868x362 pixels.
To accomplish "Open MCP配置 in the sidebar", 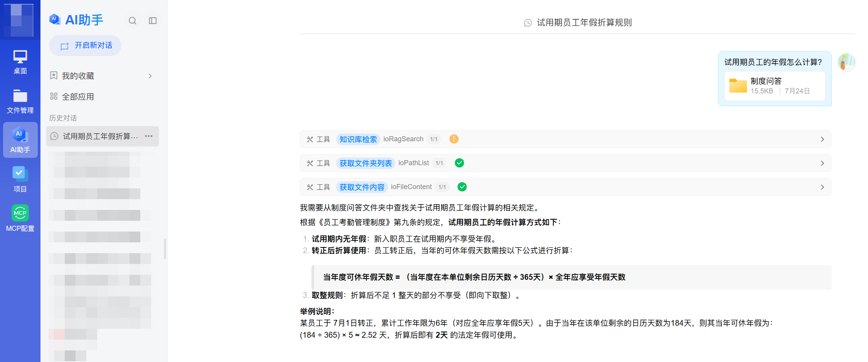I will [20, 218].
